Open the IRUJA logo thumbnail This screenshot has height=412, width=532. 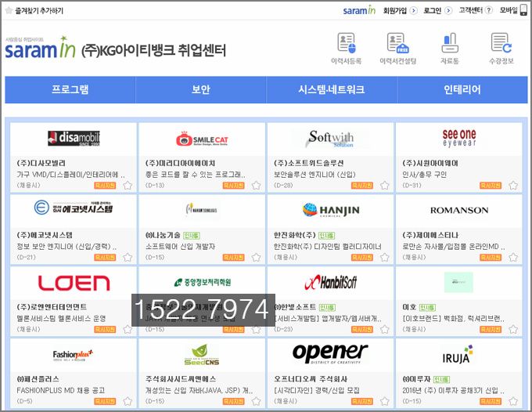click(458, 354)
